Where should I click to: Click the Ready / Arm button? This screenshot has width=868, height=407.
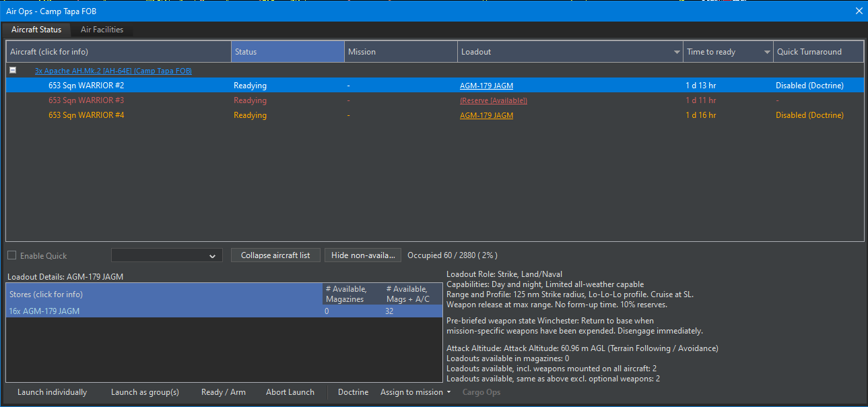pos(224,392)
